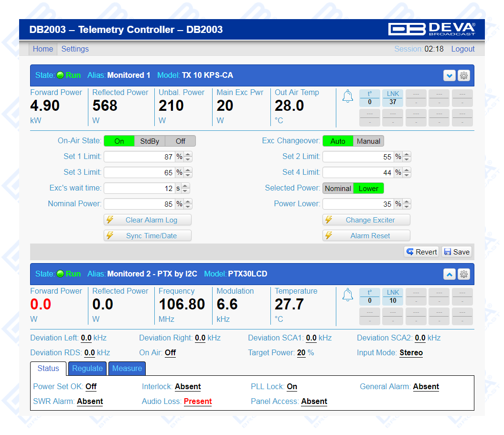Expand the Monitored 1 panel chevron
This screenshot has width=504, height=435.
click(449, 75)
